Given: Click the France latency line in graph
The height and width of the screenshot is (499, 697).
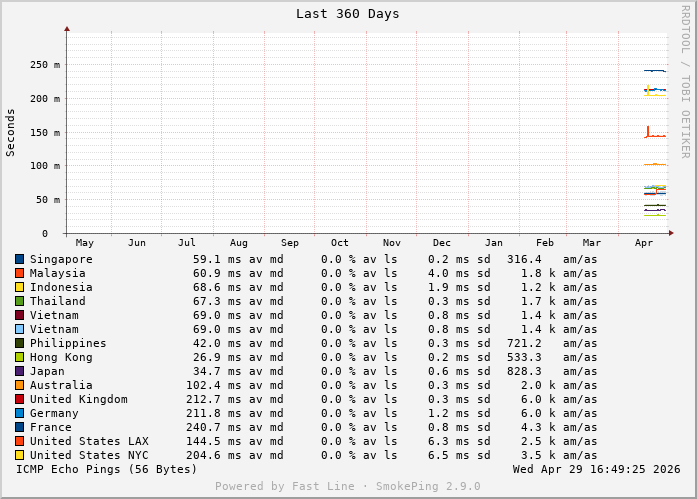Looking at the screenshot, I should [654, 71].
